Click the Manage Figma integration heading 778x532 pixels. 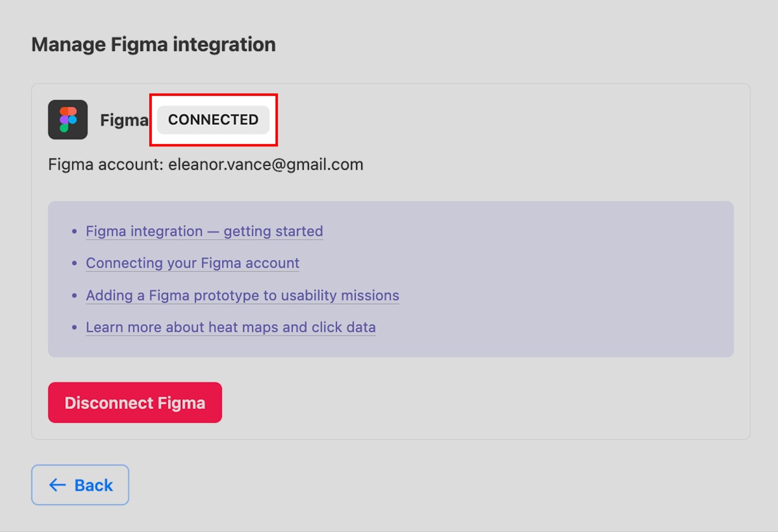tap(153, 45)
